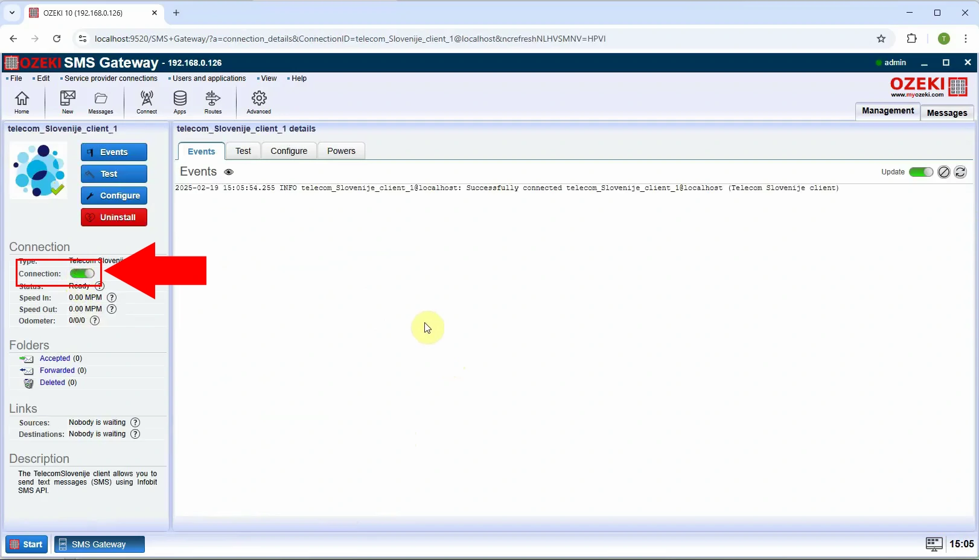Switch to the Messages tab at right
The height and width of the screenshot is (560, 979).
947,113
